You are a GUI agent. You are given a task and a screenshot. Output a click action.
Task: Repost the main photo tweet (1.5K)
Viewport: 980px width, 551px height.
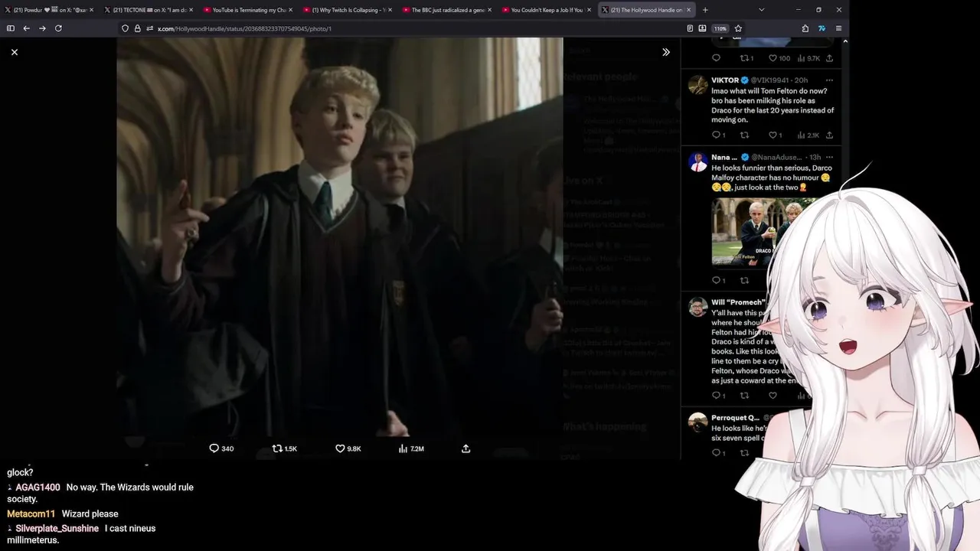click(285, 448)
